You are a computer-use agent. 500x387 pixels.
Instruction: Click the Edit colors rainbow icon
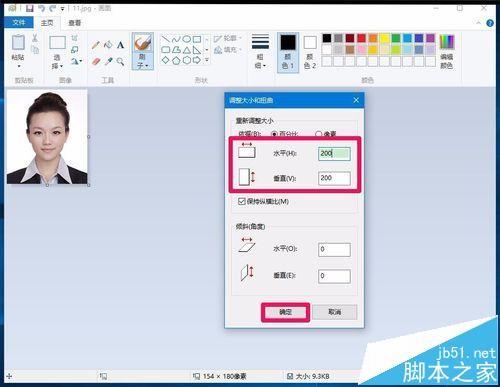447,42
